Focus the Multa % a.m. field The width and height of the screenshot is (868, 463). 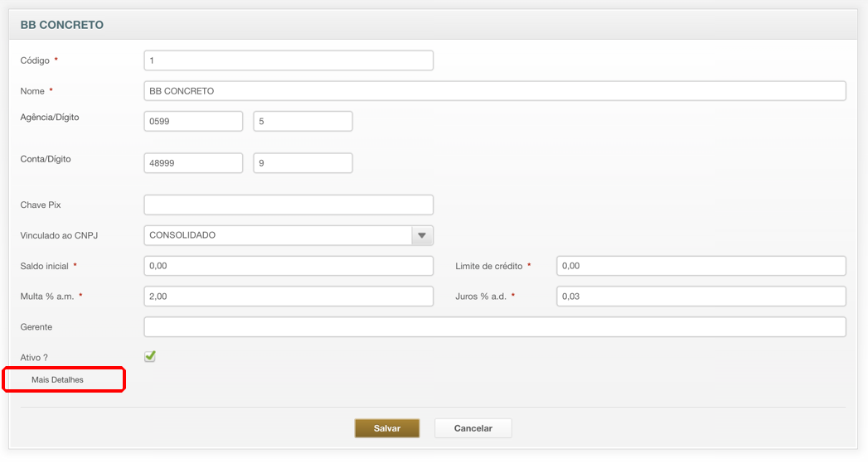click(289, 296)
